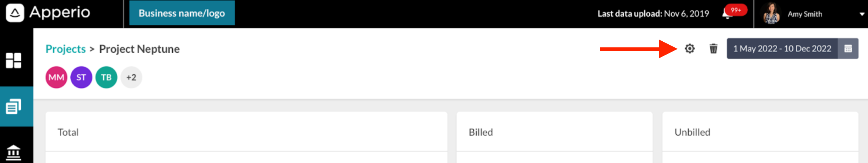Screen dimensions: 868x163
Task: Select the ST member avatar
Action: click(x=81, y=77)
